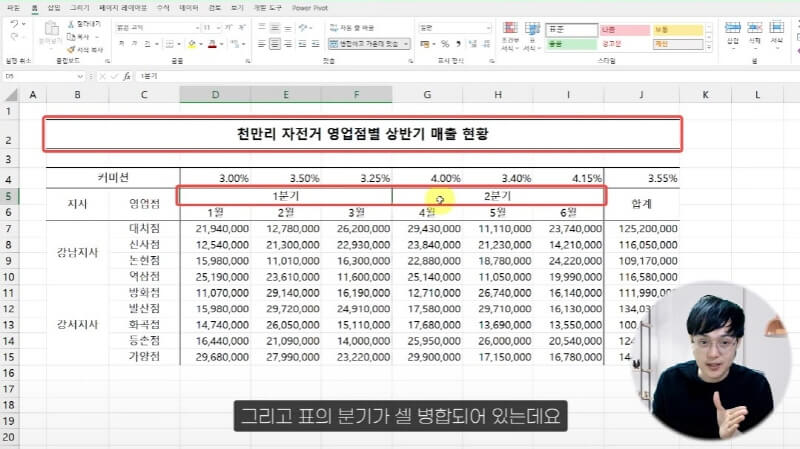This screenshot has width=800, height=449.
Task: Apply the pink 나쁨 cell style
Action: [624, 30]
